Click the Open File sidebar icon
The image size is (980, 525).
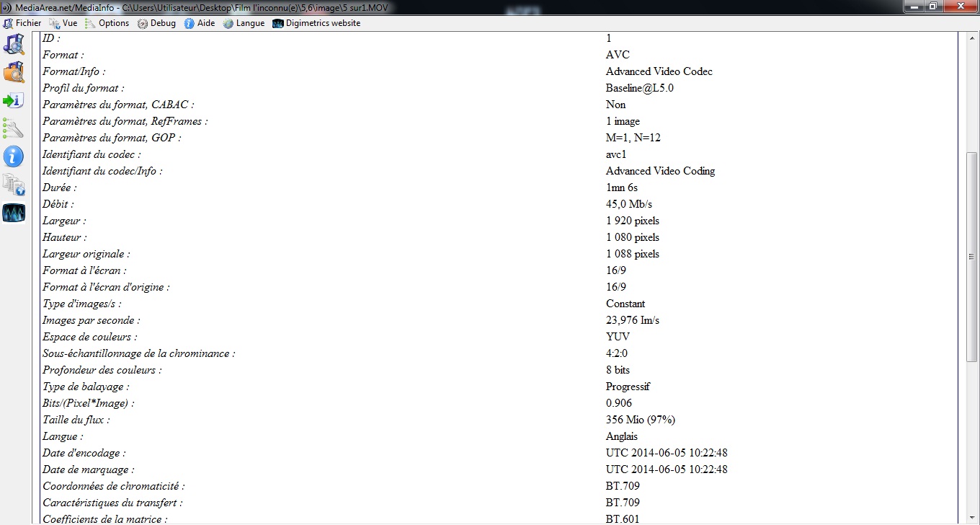pyautogui.click(x=14, y=44)
